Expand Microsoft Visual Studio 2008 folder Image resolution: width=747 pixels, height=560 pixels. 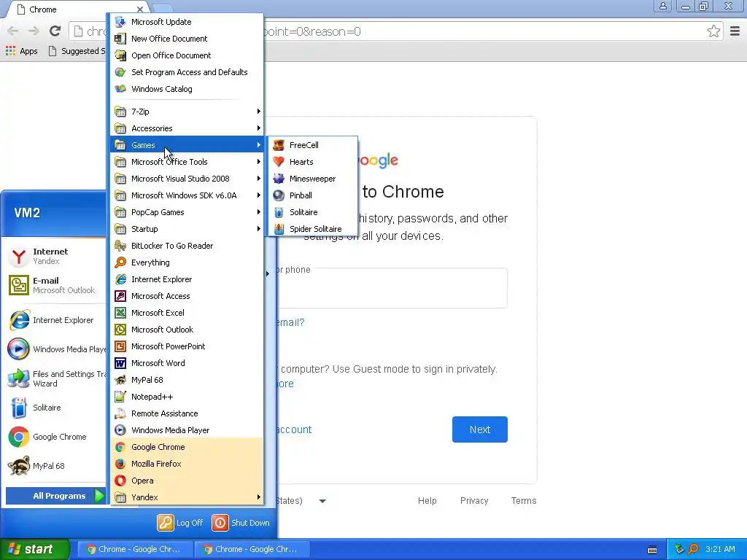[x=187, y=179]
